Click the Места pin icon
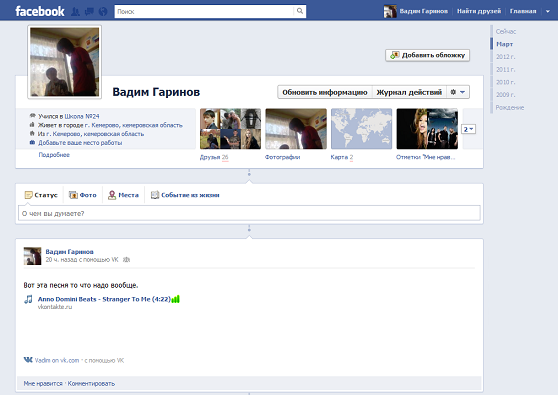The height and width of the screenshot is (395, 558). pos(112,195)
